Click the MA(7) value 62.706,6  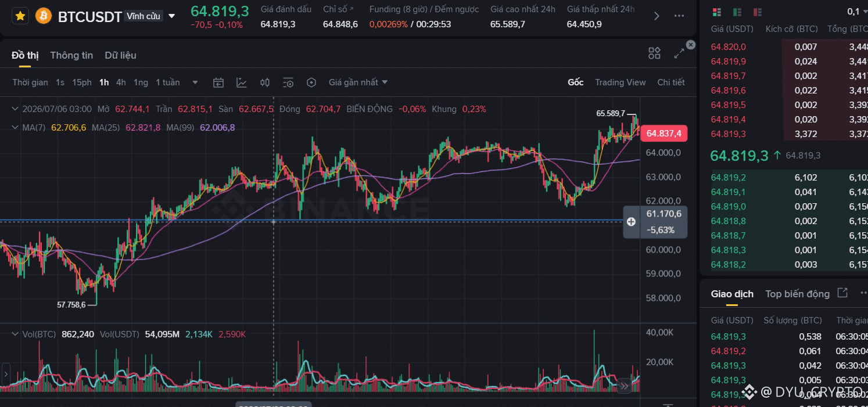coord(69,127)
